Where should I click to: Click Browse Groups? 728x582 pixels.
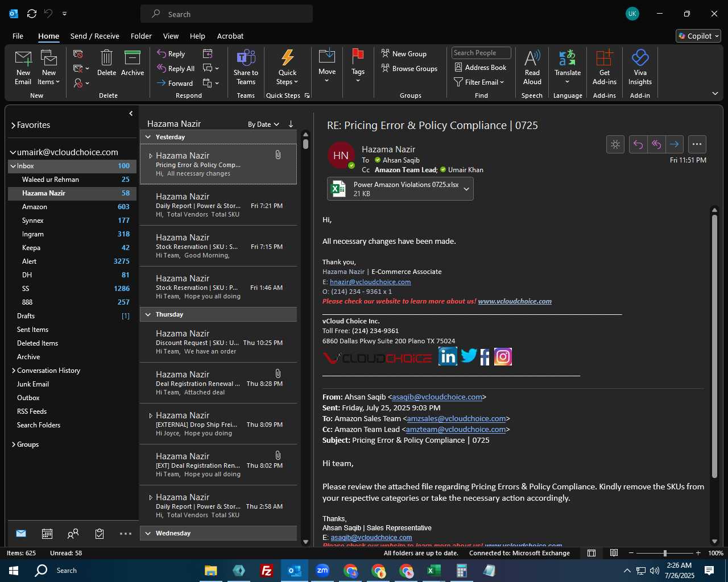[409, 68]
